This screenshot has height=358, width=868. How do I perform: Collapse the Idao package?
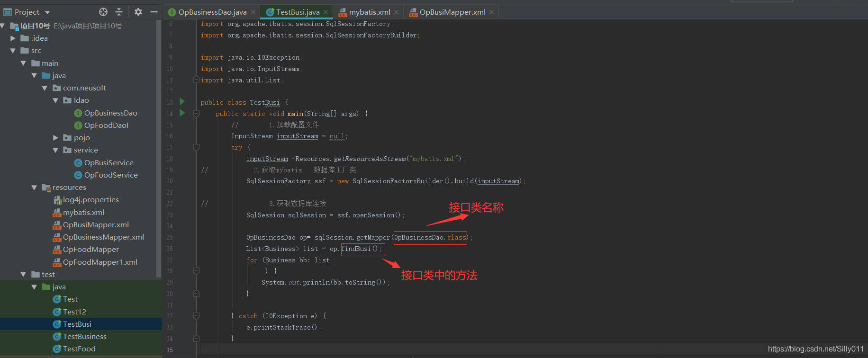(55, 100)
